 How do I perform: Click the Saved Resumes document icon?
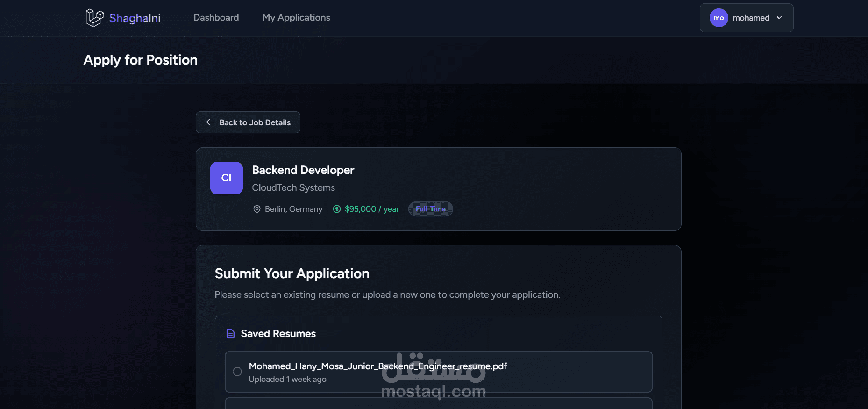pos(230,333)
